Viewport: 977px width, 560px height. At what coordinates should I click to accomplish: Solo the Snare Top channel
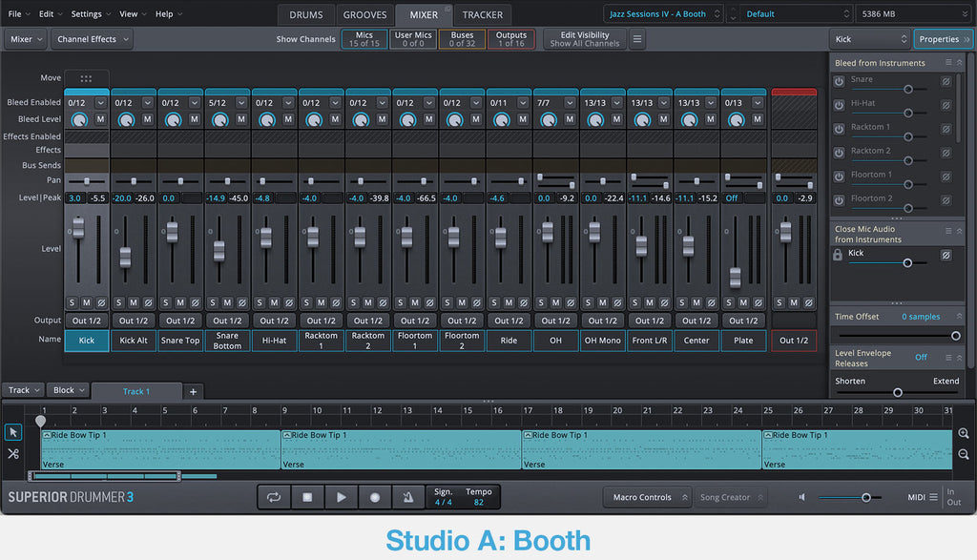click(166, 302)
